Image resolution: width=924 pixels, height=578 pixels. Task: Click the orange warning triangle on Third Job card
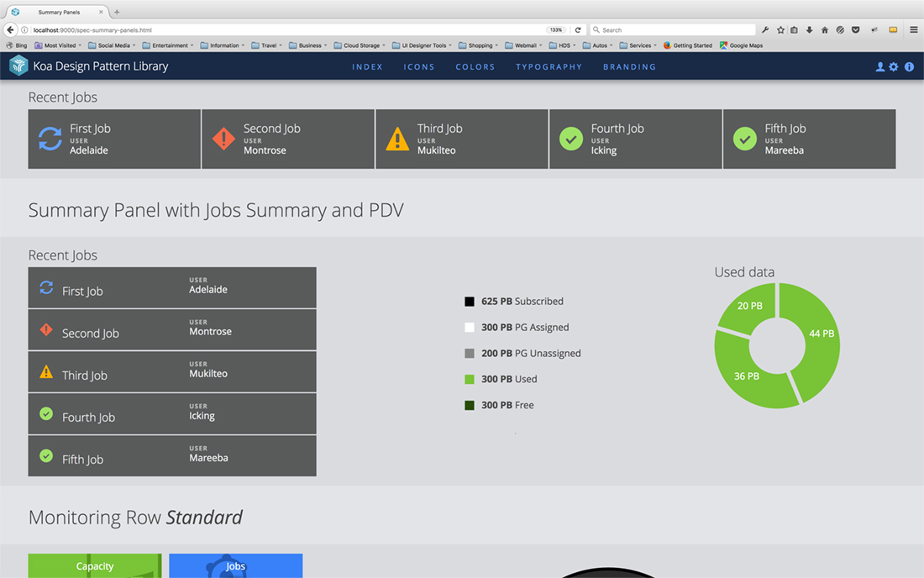[397, 139]
